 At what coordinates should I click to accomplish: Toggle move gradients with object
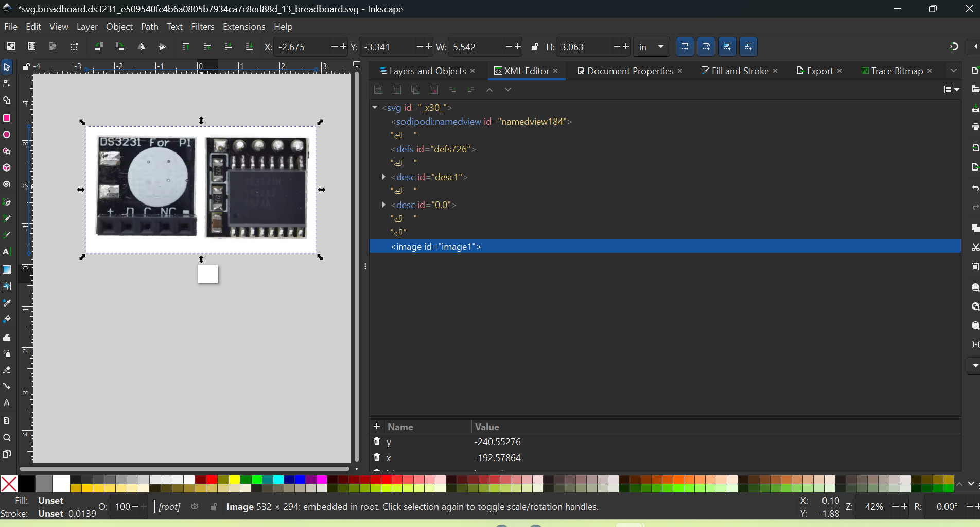[x=727, y=47]
